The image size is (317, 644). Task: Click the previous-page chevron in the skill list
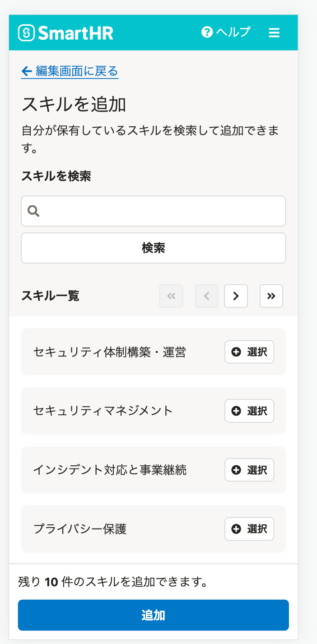coord(206,296)
